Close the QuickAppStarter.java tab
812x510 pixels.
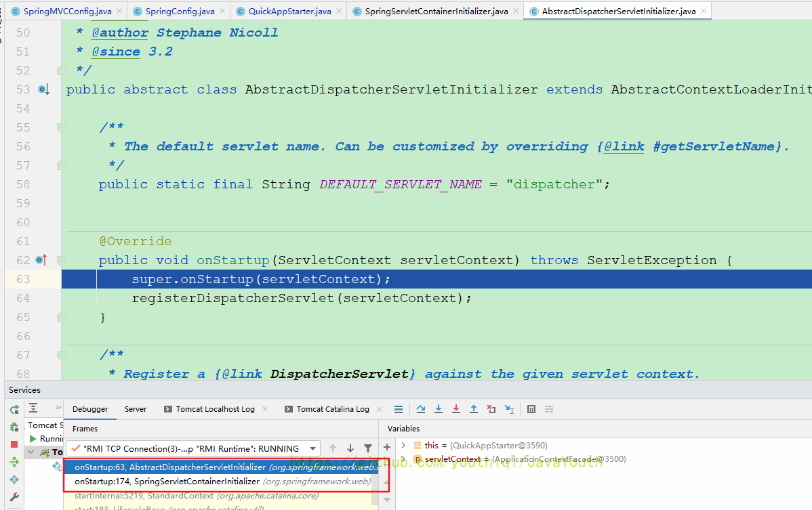338,12
